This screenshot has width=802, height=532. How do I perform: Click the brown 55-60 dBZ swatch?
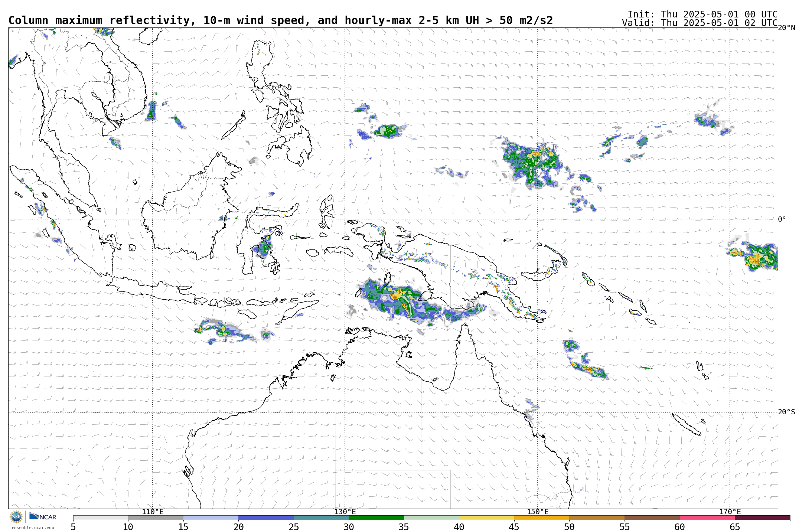click(652, 518)
